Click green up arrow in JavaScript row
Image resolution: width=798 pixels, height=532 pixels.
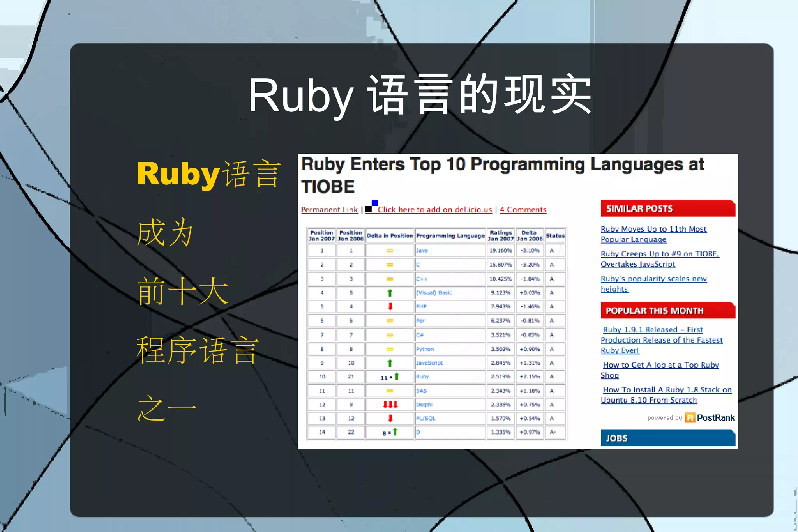pos(390,363)
